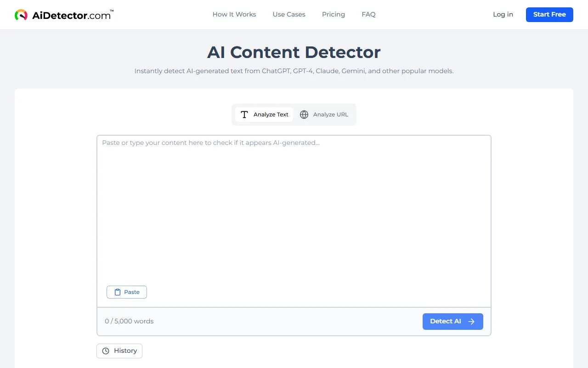Click the clipboard icon in the Paste button
Image resolution: width=588 pixels, height=368 pixels.
tap(119, 292)
